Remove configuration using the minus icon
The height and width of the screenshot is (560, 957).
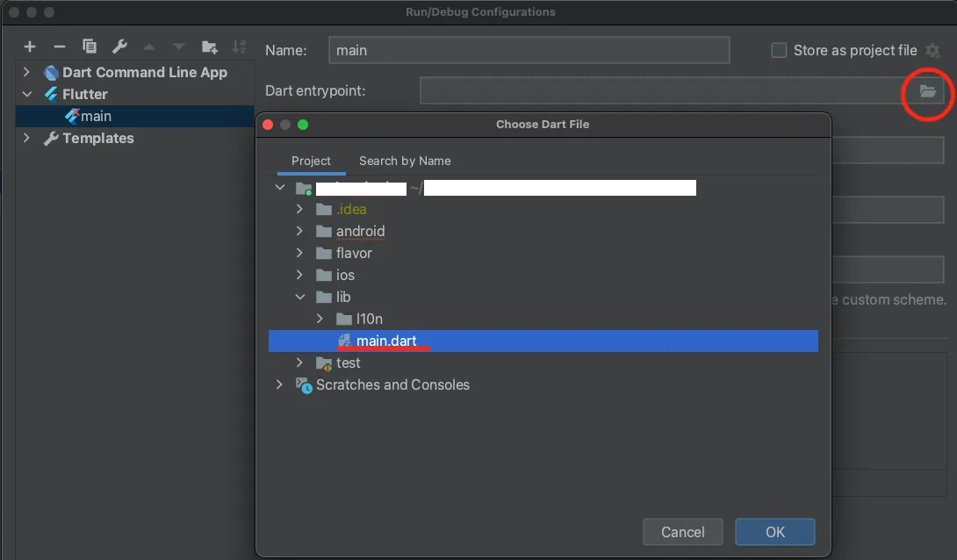pyautogui.click(x=59, y=47)
